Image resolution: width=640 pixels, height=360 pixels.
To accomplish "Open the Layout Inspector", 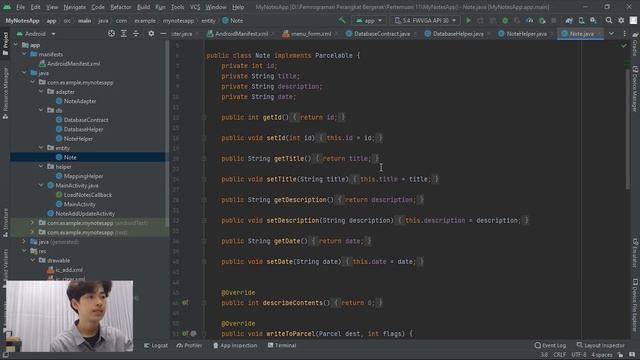I will (x=600, y=345).
